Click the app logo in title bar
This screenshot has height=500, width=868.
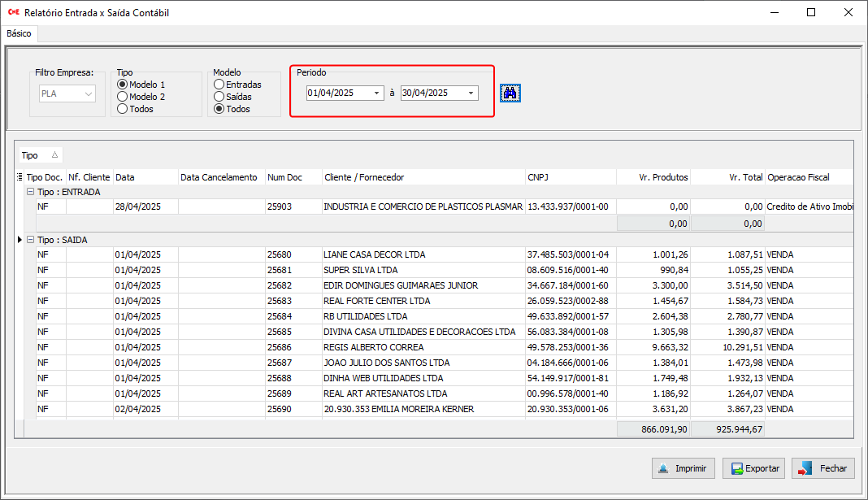13,13
